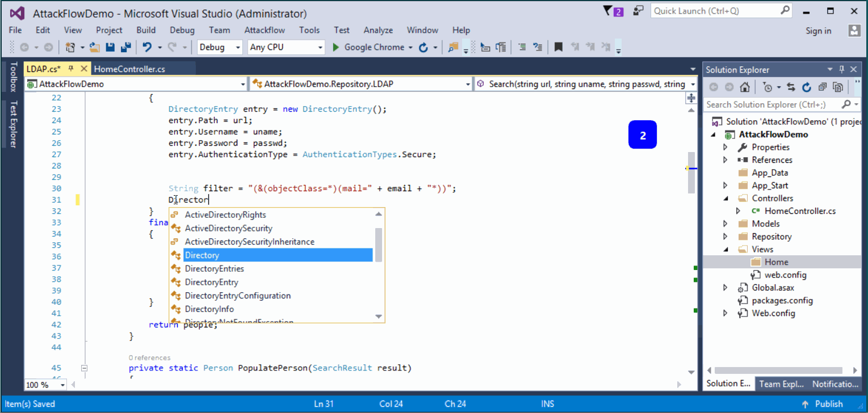Click the Save All toolbar icon

[x=126, y=48]
